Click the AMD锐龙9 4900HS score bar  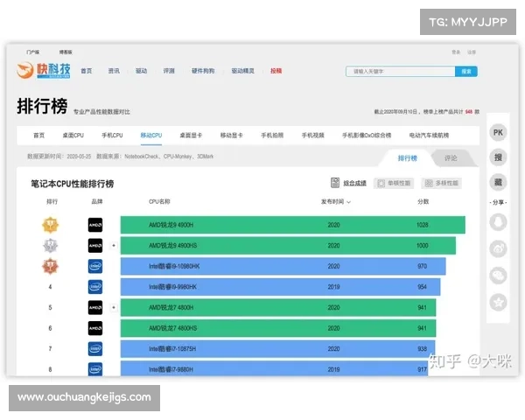288,246
